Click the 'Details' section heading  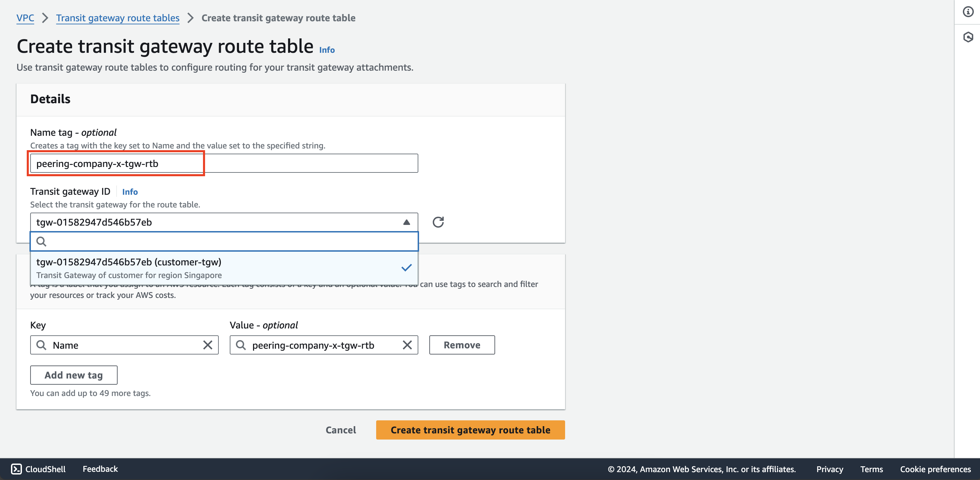click(x=50, y=99)
